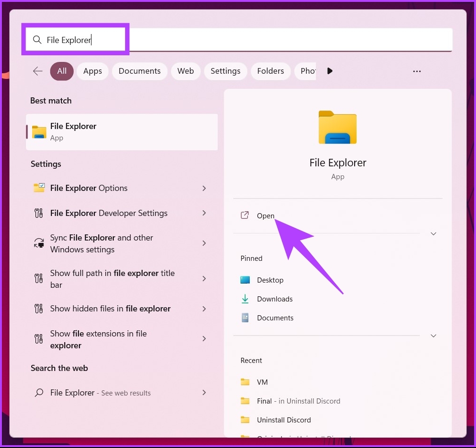Screen dimensions: 476x448
Task: Click the Desktop icon under Pinned
Action: 245,280
